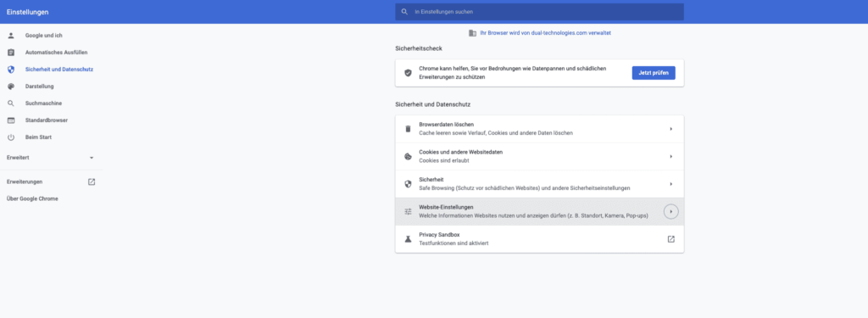Click the person icon beside Google und ich

click(10, 36)
